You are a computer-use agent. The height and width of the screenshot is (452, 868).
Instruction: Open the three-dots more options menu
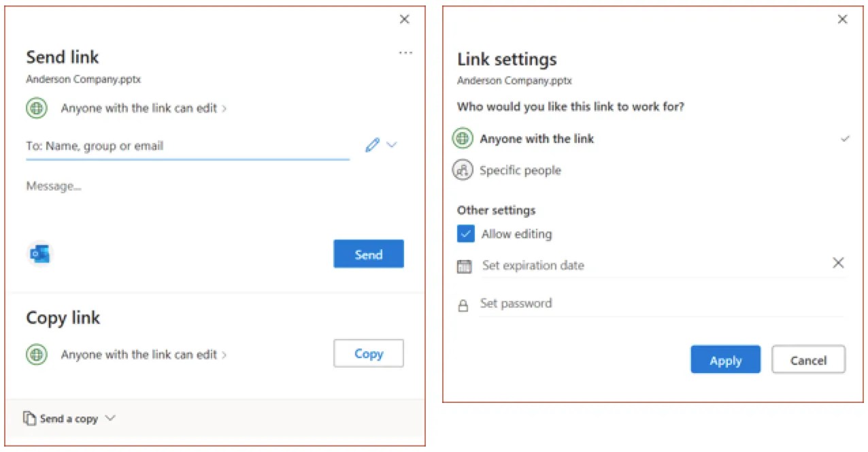point(405,53)
